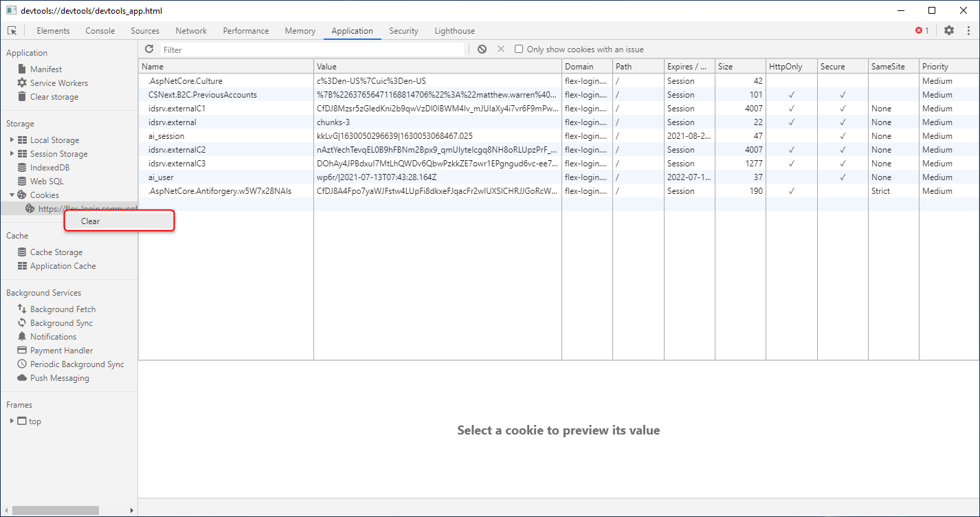Open the DevTools three-dot menu
This screenshot has width=980, height=517.
tap(969, 31)
